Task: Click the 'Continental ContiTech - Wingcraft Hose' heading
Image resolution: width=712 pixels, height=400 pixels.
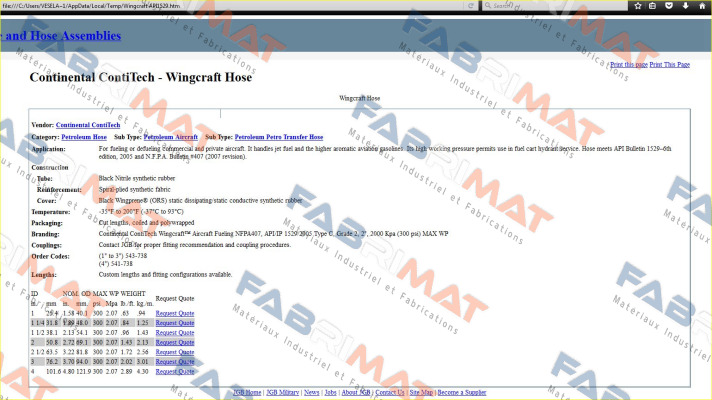Action: [141, 78]
